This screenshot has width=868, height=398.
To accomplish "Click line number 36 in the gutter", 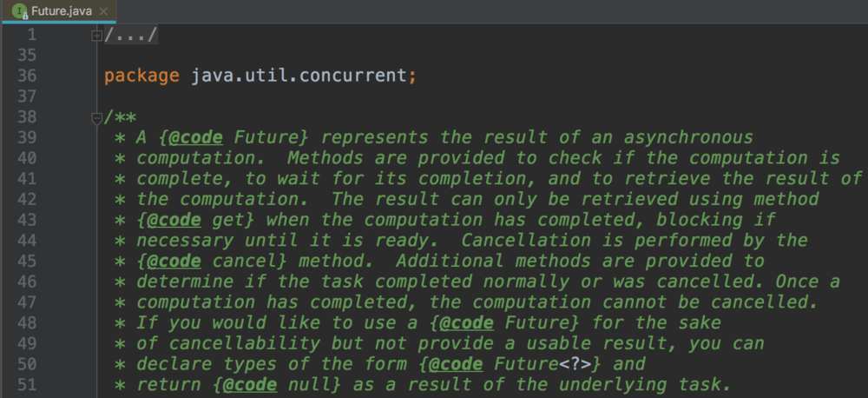I will tap(26, 76).
